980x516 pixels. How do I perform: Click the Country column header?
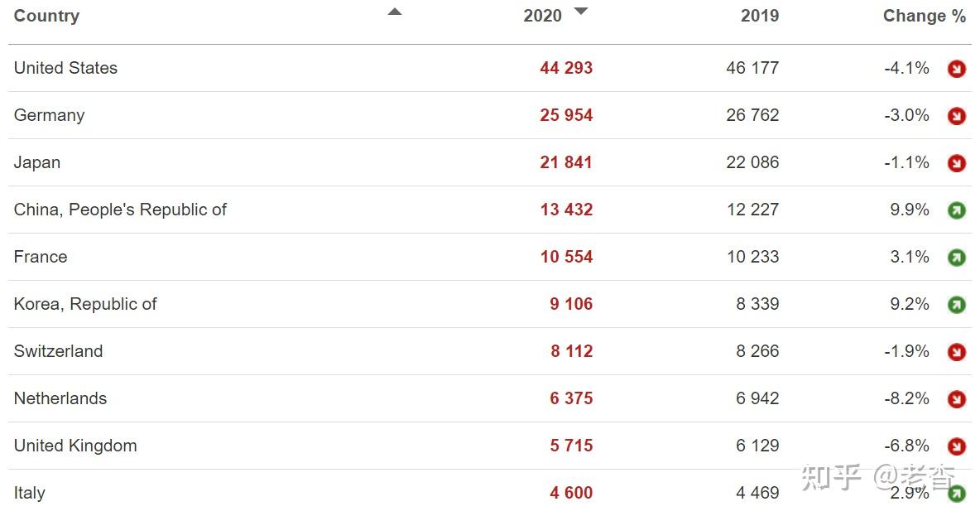[46, 16]
